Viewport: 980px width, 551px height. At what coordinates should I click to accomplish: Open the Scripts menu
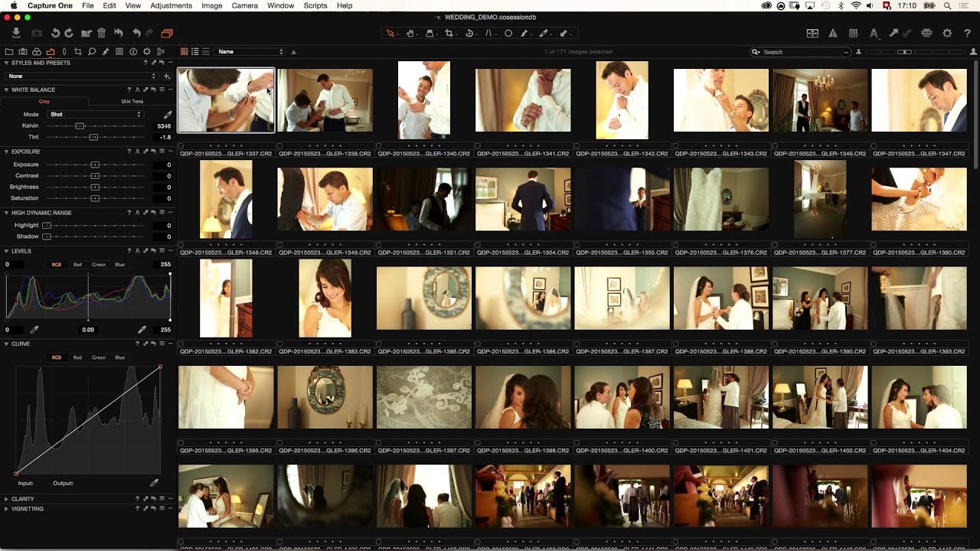(315, 5)
